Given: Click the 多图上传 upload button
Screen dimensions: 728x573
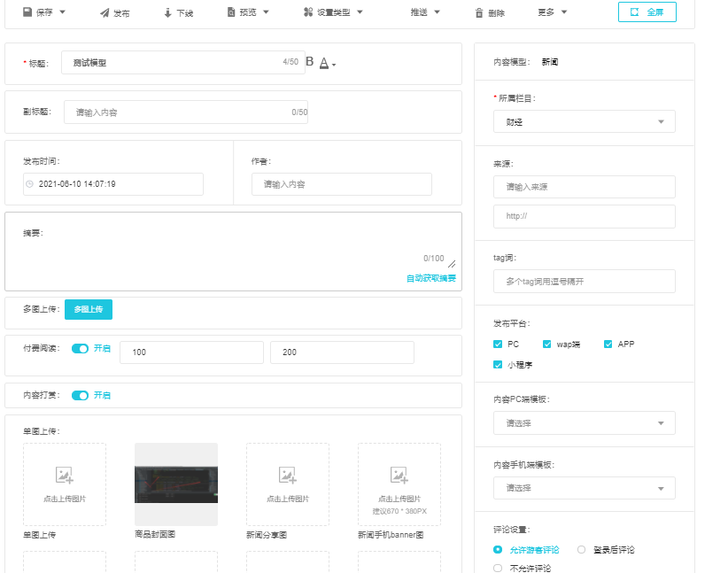Looking at the screenshot, I should point(89,309).
